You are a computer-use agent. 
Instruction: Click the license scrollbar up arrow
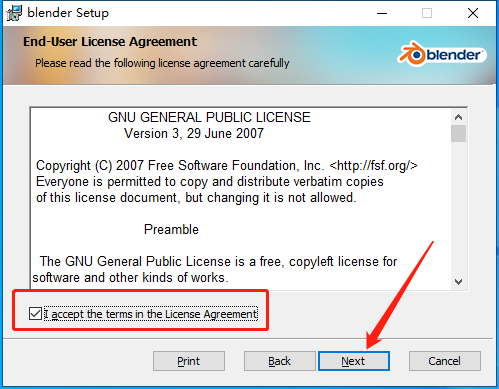coord(459,117)
